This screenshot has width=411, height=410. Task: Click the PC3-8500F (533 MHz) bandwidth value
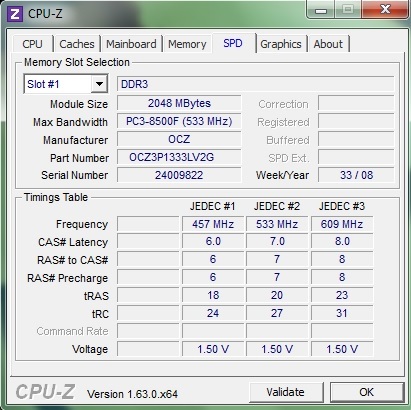(x=179, y=121)
